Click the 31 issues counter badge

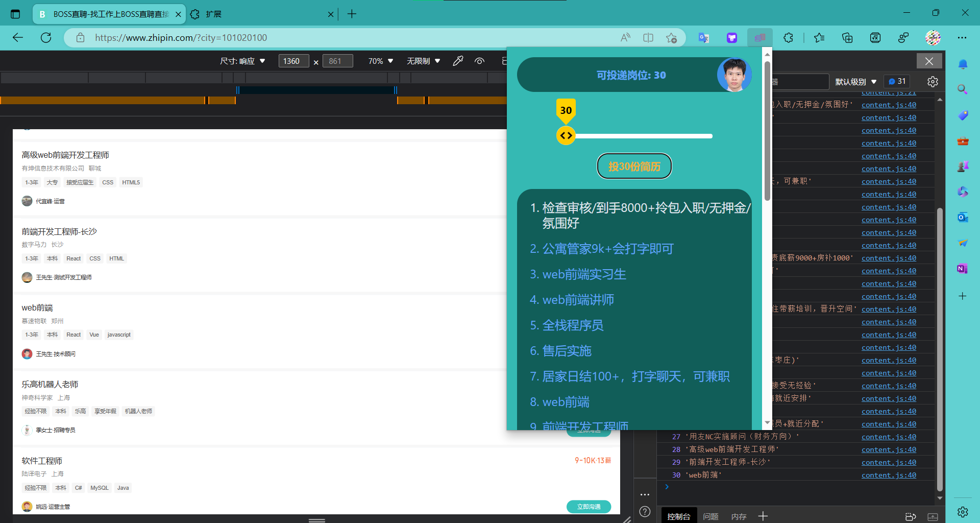(x=897, y=81)
